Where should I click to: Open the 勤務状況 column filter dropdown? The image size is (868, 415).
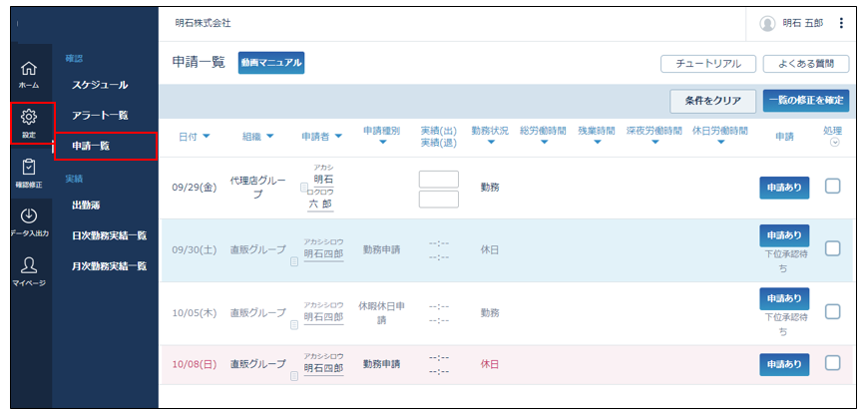tap(491, 143)
